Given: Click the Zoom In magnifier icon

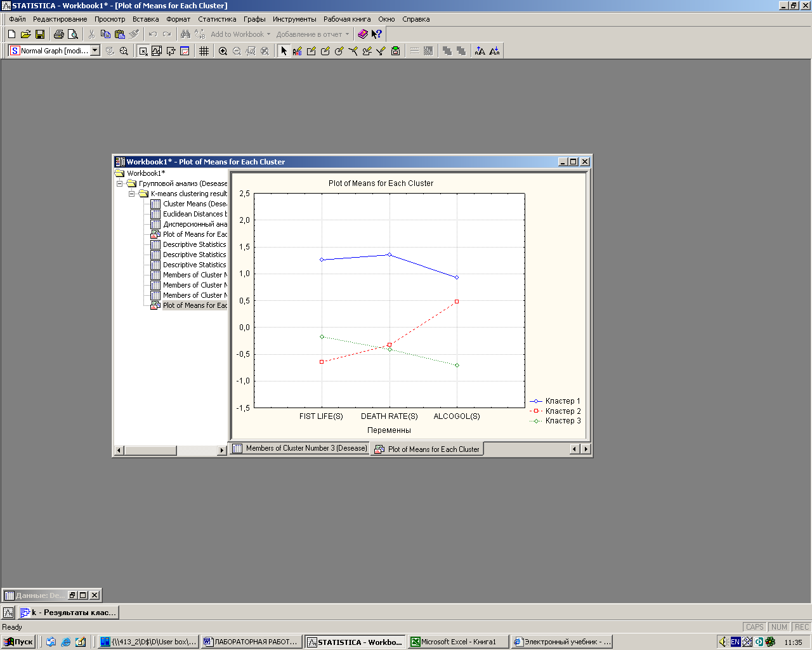Looking at the screenshot, I should (x=223, y=51).
